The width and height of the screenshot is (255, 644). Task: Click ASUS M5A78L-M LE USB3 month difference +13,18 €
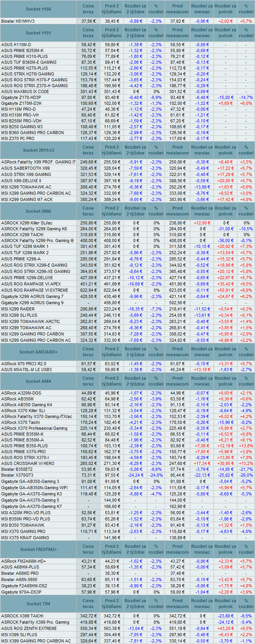(202, 370)
